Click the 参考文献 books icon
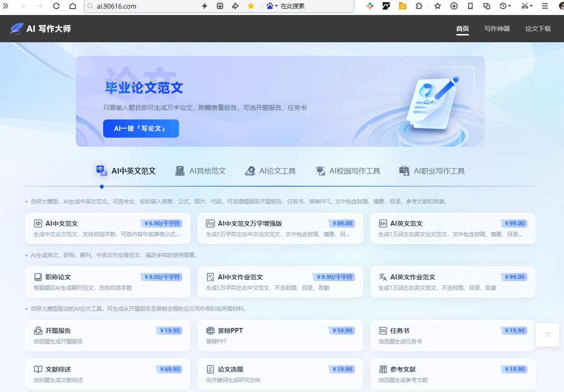Viewport: 564px width, 392px height. [x=383, y=369]
